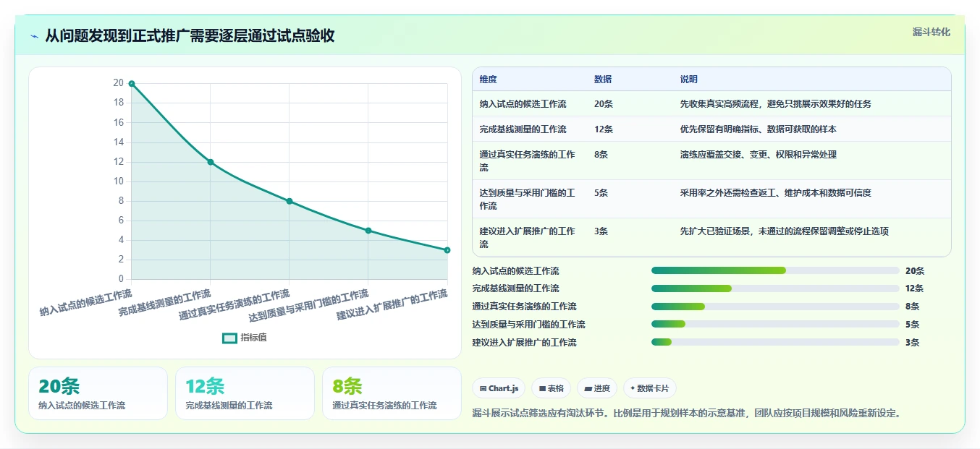Click the chart data point at value 5

pyautogui.click(x=368, y=231)
